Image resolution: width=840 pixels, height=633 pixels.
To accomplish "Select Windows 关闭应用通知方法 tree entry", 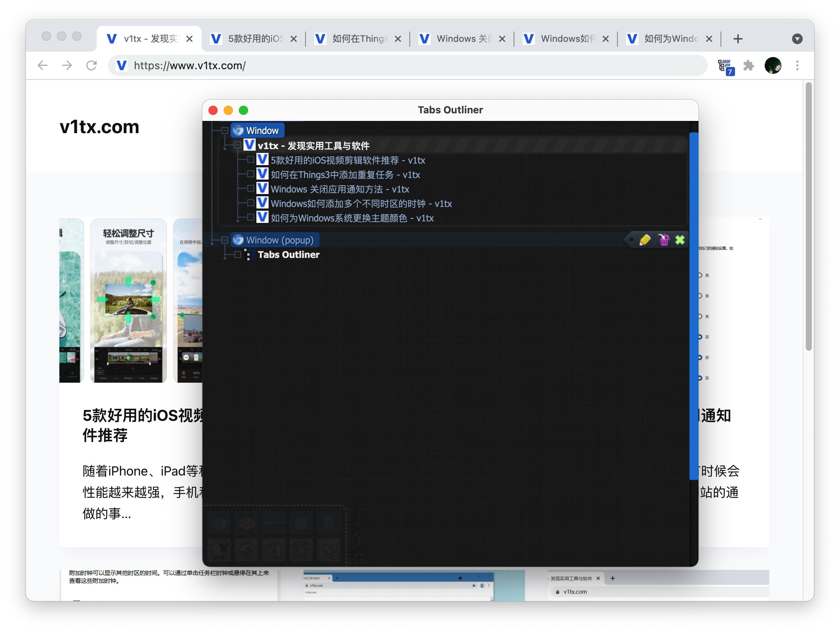I will point(340,189).
